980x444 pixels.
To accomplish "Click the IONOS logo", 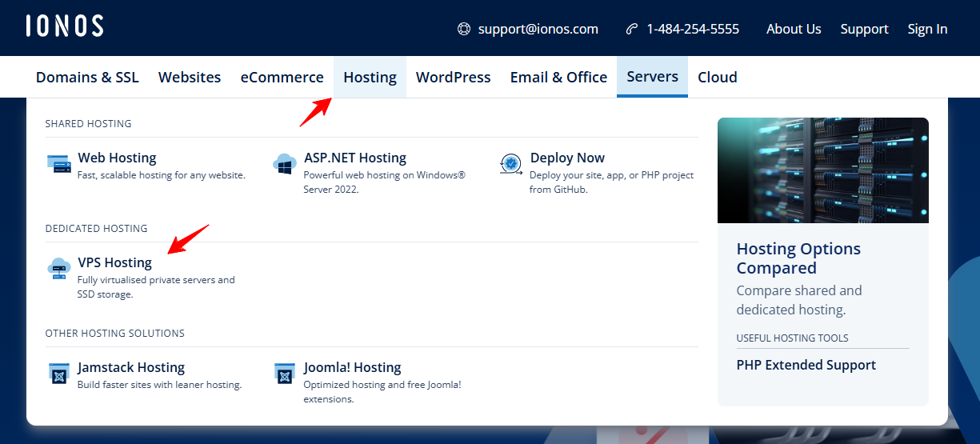I will (64, 26).
